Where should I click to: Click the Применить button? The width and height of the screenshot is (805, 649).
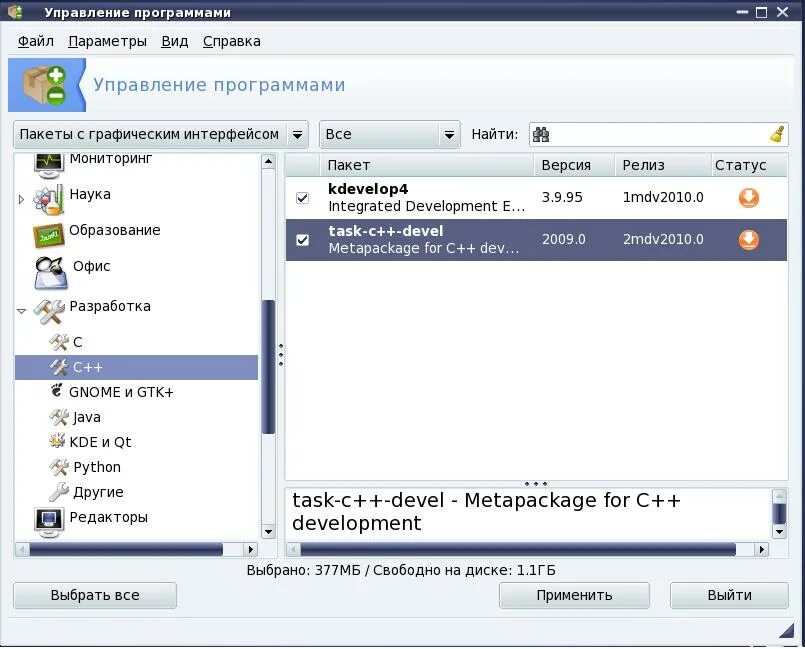coord(574,595)
